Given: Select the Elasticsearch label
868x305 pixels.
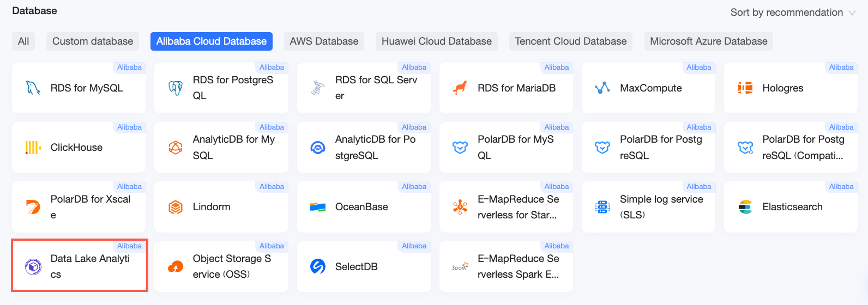Looking at the screenshot, I should coord(793,207).
